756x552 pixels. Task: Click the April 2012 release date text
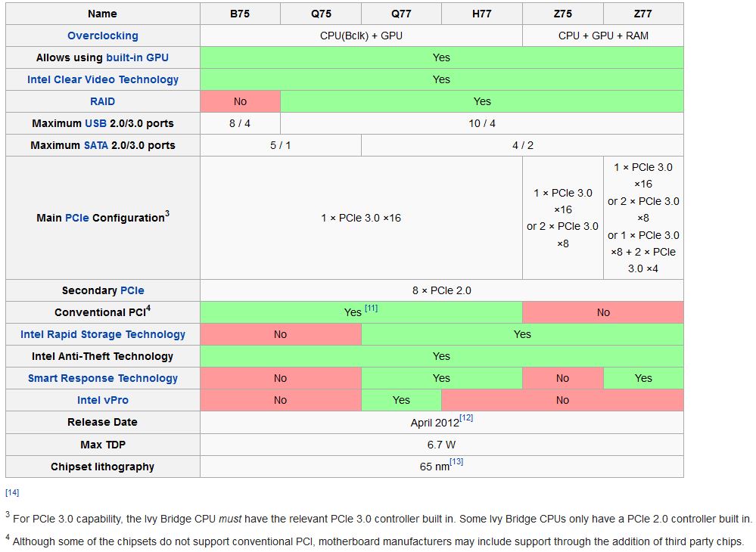[435, 423]
